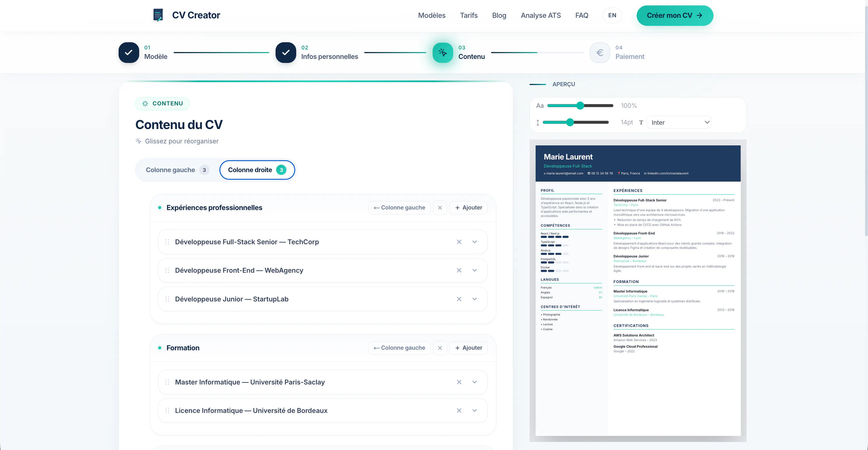Click drag handle of Développeuse Front-End row
This screenshot has height=450, width=868.
click(x=167, y=270)
